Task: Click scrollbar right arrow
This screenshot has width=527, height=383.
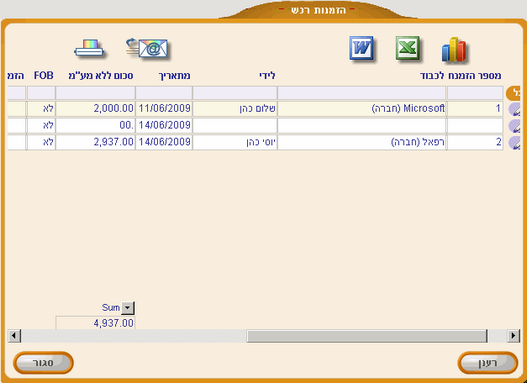Action: [x=513, y=336]
